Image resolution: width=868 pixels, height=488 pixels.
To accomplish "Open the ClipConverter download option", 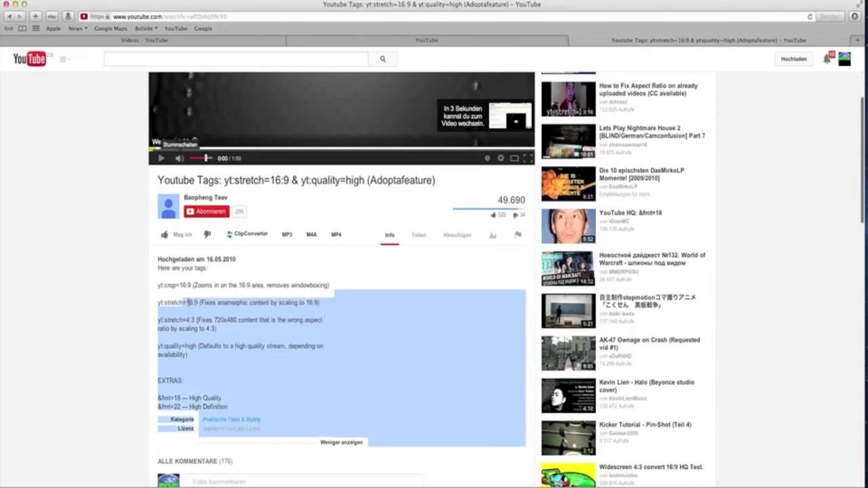I will click(x=248, y=235).
